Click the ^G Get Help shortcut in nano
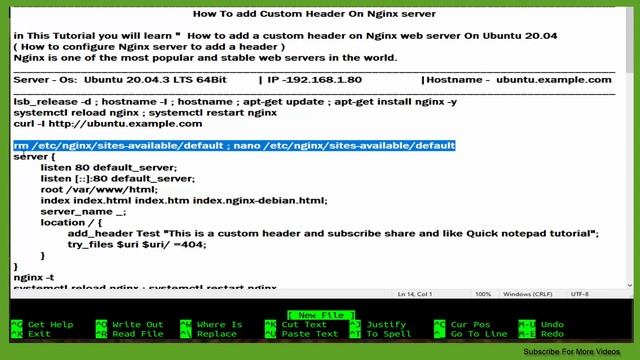The height and width of the screenshot is (360, 640). (42, 324)
